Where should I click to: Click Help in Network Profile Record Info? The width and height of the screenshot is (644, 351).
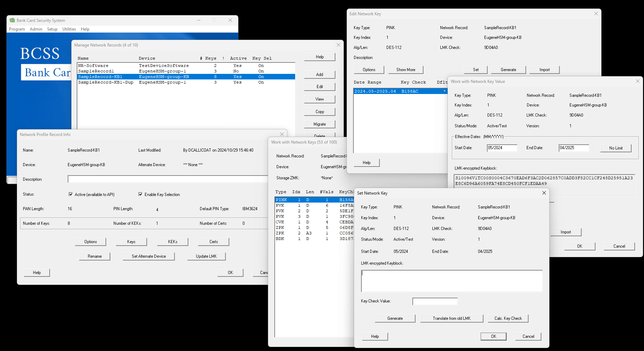point(37,273)
